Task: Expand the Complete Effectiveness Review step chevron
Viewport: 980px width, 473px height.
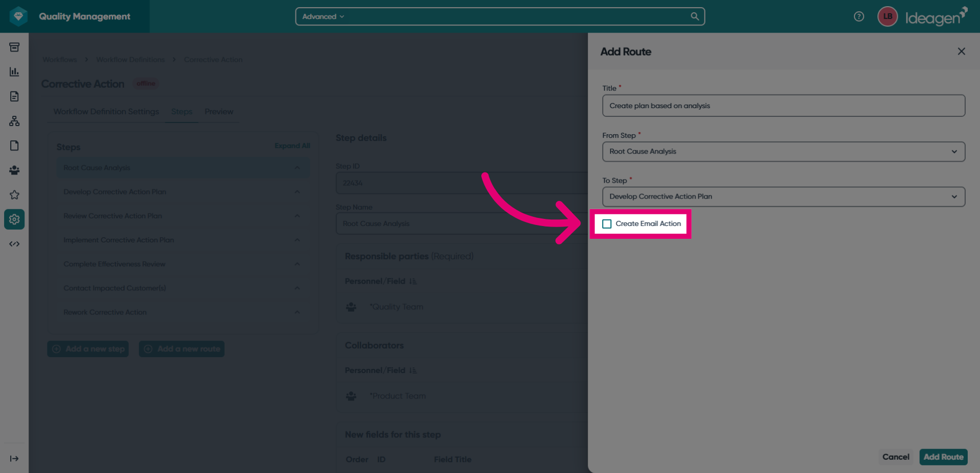Action: (x=297, y=264)
